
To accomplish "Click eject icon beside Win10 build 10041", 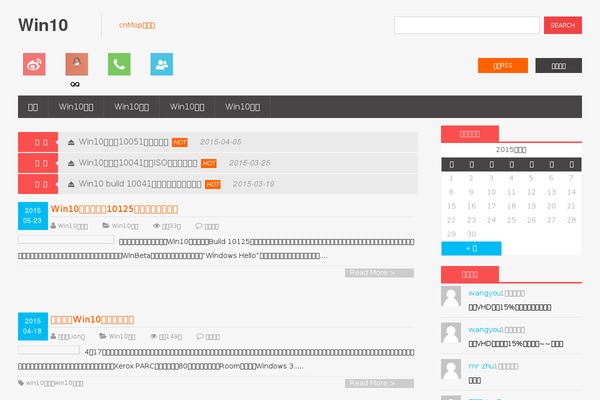I will click(x=71, y=184).
